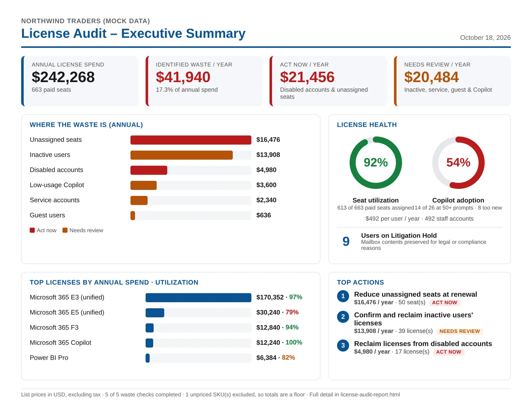Click the footer note about list prices
532x411 pixels.
[x=210, y=394]
